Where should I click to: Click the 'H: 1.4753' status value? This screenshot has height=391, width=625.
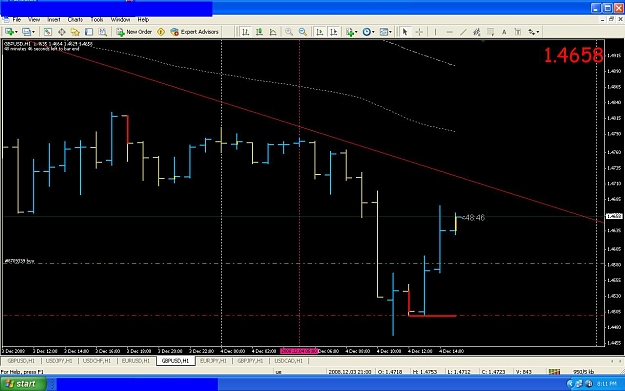pos(424,372)
